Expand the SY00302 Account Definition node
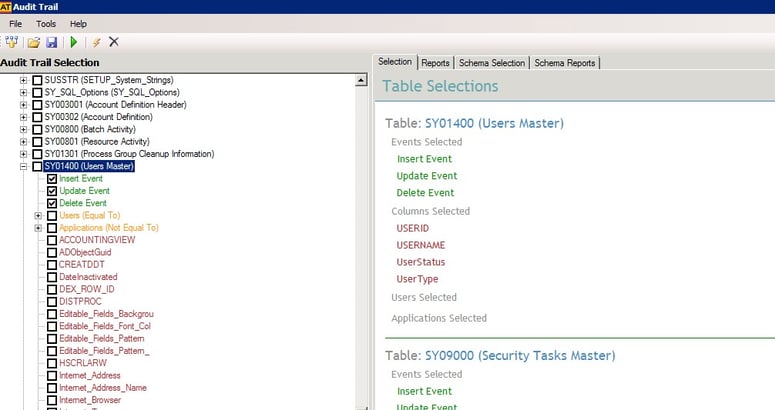 pos(23,117)
